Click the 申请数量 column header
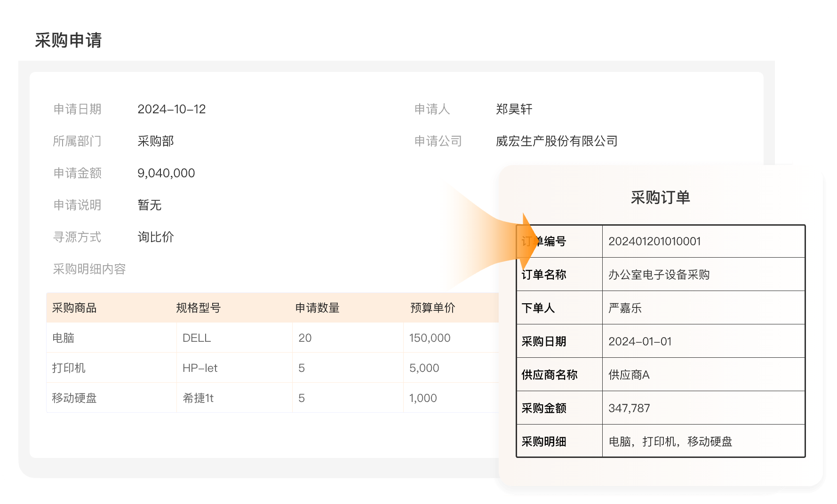Viewport: 837px width, 504px height. pos(317,308)
